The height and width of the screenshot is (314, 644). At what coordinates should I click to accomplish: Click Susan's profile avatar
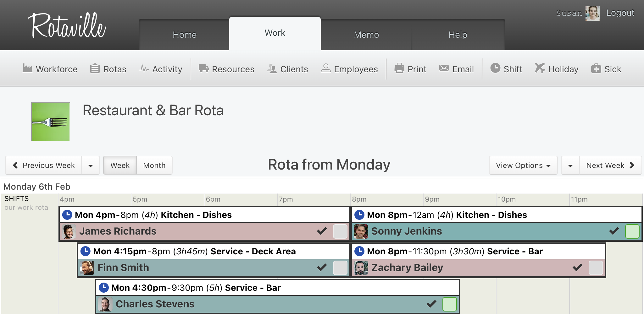pyautogui.click(x=592, y=13)
